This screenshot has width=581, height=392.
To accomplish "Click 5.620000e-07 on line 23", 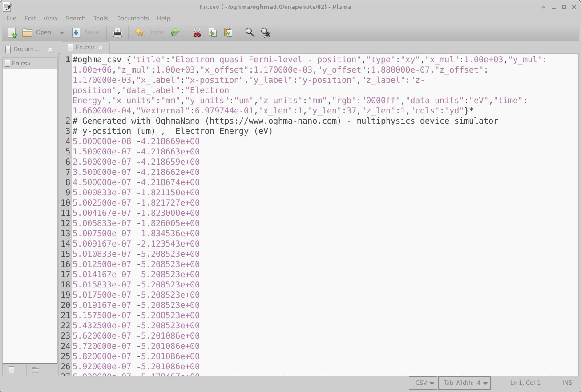I will (102, 336).
